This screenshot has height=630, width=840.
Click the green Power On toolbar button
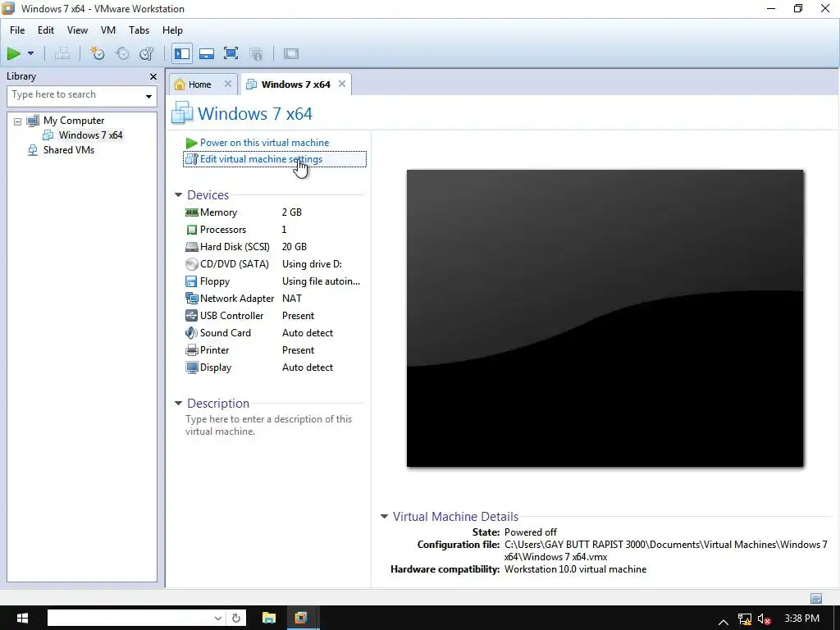coord(13,53)
